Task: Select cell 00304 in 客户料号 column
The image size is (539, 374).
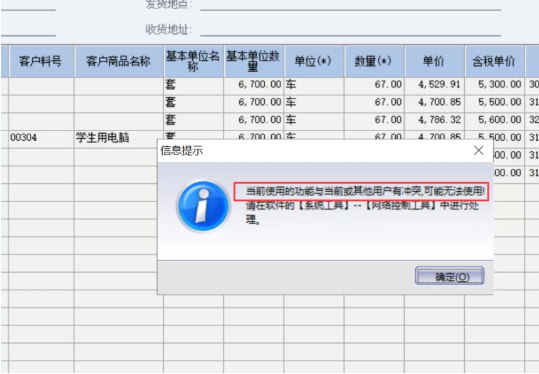Action: [x=41, y=138]
